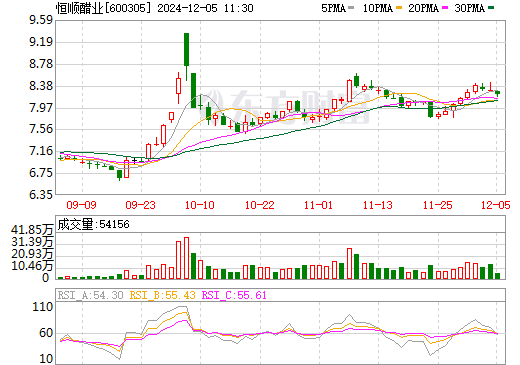
Task: Click the 60 RSI axis label
Action: click(46, 333)
